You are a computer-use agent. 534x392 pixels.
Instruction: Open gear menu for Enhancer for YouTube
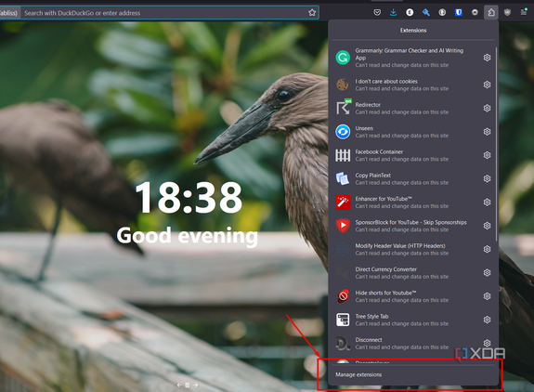tap(487, 202)
